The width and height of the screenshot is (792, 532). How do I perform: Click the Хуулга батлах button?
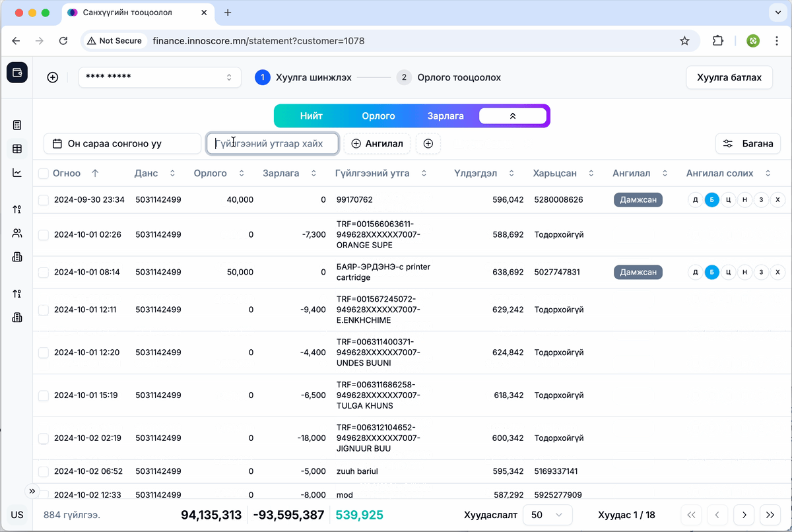click(x=729, y=77)
